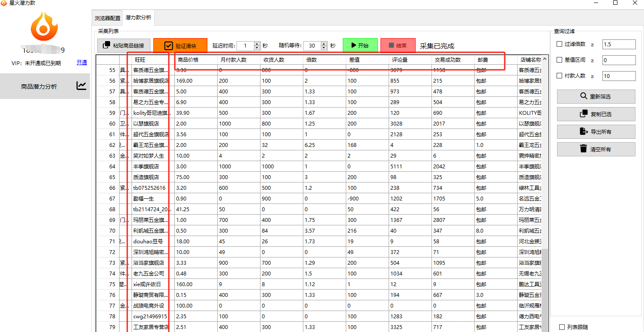Click the copy icon on the 粘贴商品链接 button
Screen dimensions: 644x332
point(107,45)
